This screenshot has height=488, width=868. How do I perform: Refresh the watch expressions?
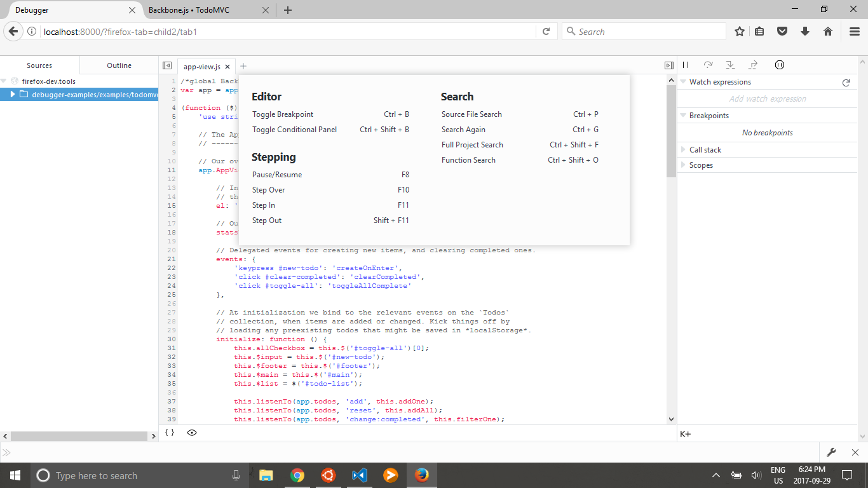[846, 83]
